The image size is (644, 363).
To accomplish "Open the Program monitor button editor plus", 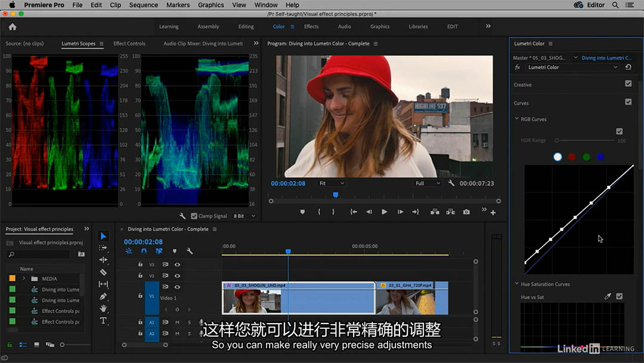I will pos(493,213).
